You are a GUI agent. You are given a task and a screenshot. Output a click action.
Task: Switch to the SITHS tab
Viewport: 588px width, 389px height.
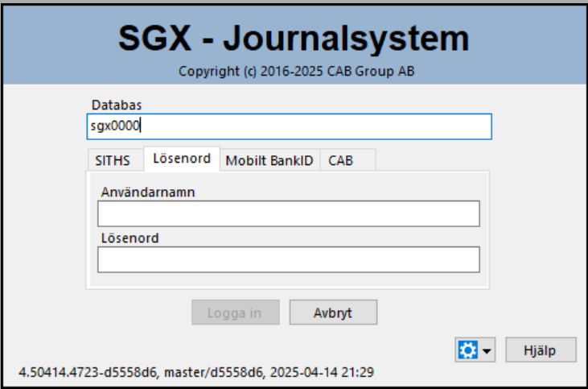(115, 160)
